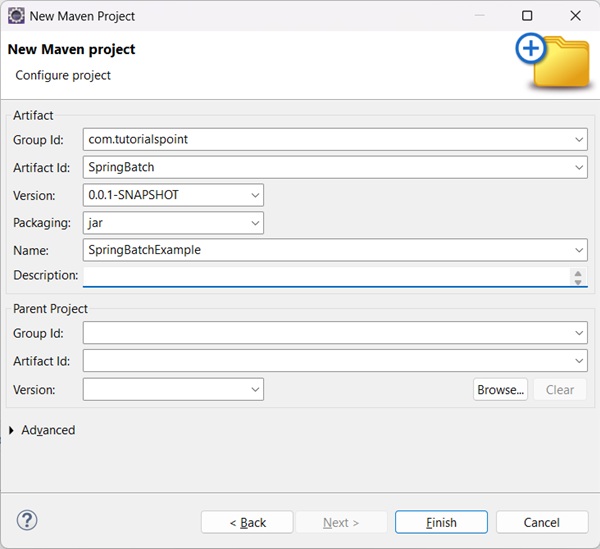The height and width of the screenshot is (549, 600).
Task: Click Browse to choose a parent project
Action: (500, 389)
